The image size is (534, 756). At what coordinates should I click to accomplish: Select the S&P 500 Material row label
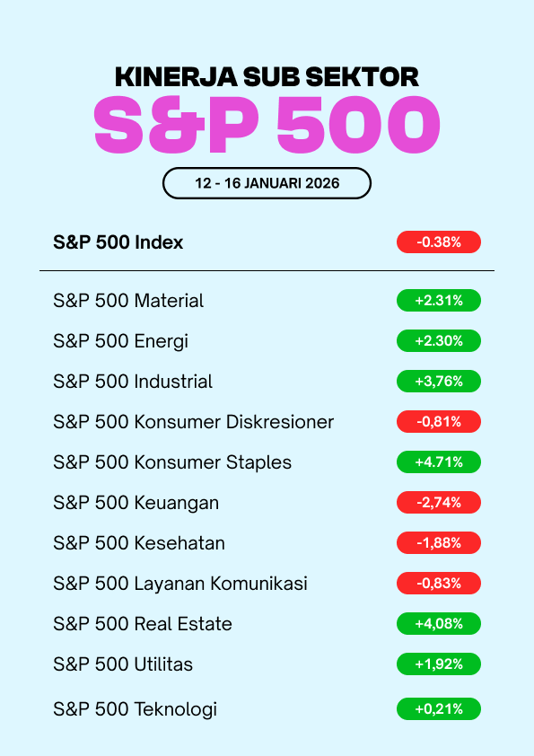pos(128,301)
